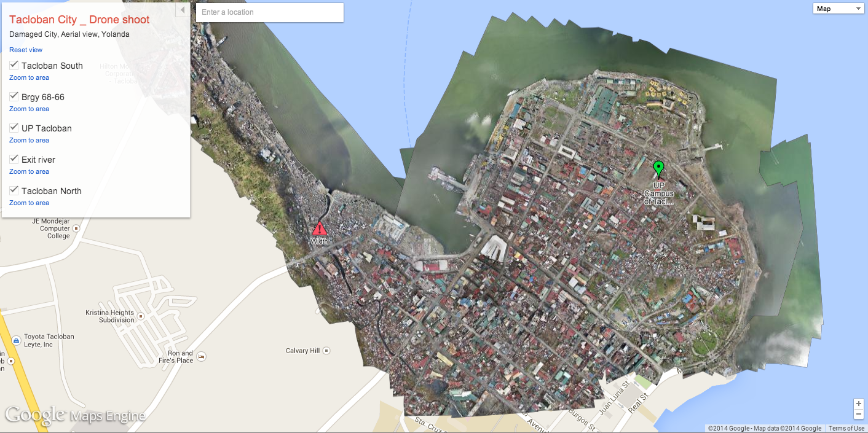
Task: Open the Terms of Use link
Action: pos(846,428)
